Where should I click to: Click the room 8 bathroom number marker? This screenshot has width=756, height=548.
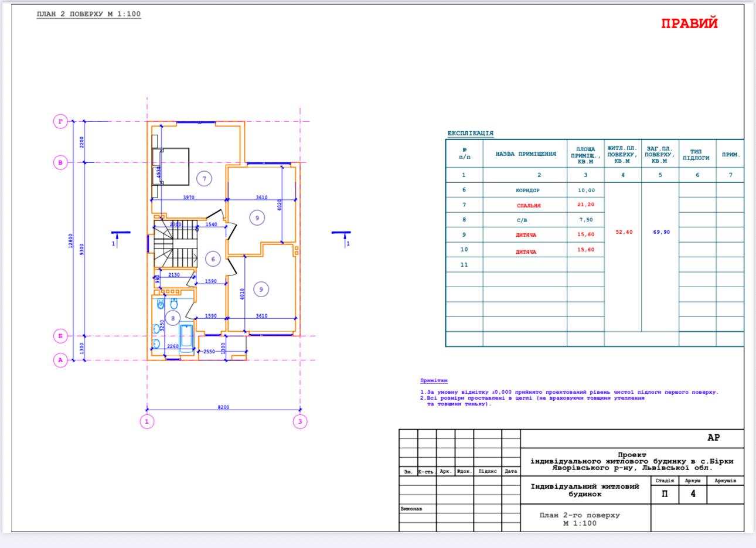tap(172, 318)
